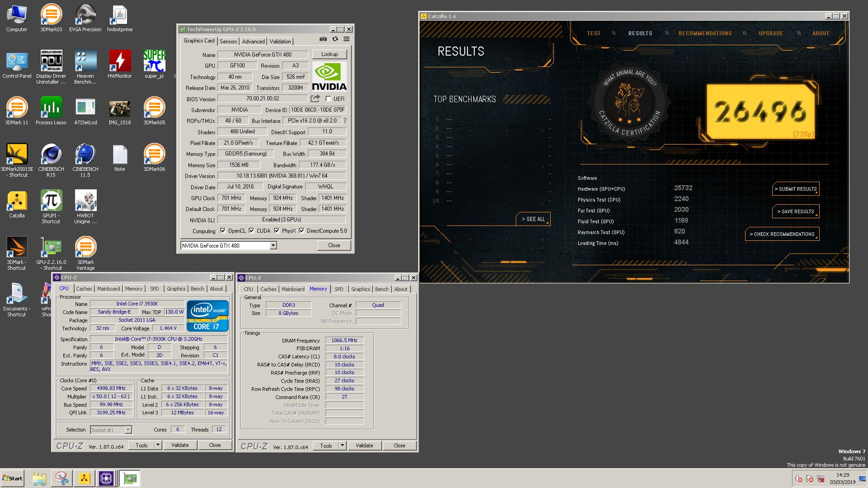Open the UPGRADE tab in Catzilla
The image size is (868, 488).
pyautogui.click(x=771, y=33)
